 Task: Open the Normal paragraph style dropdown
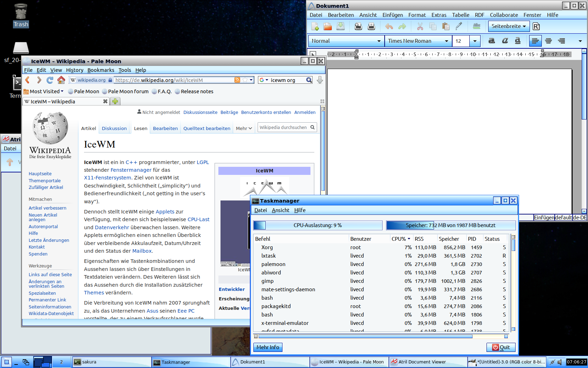coord(346,41)
